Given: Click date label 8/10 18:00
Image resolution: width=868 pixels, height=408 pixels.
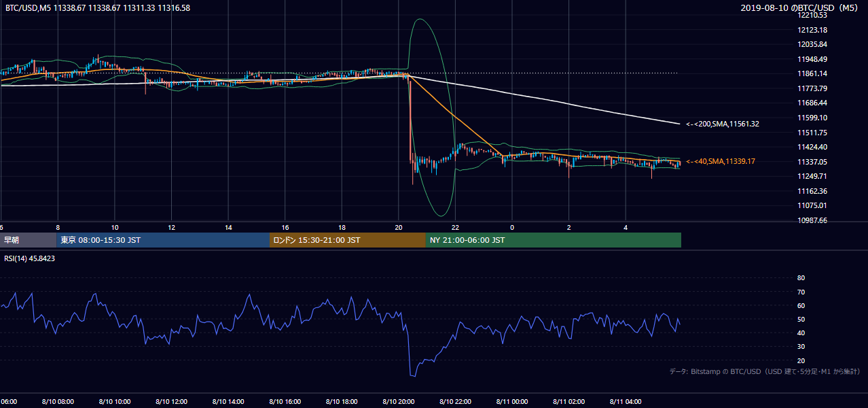Looking at the screenshot, I should coord(342,402).
